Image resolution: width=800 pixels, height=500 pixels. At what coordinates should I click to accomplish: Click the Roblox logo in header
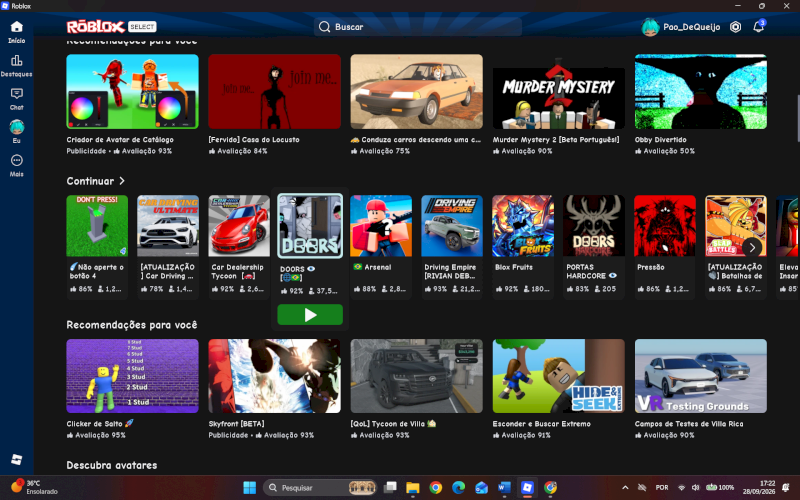95,27
